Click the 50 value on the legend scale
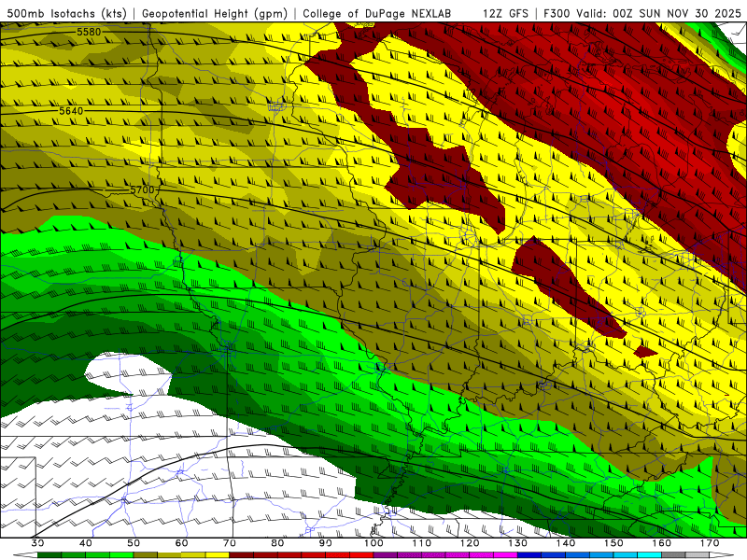The height and width of the screenshot is (560, 747). tap(134, 543)
